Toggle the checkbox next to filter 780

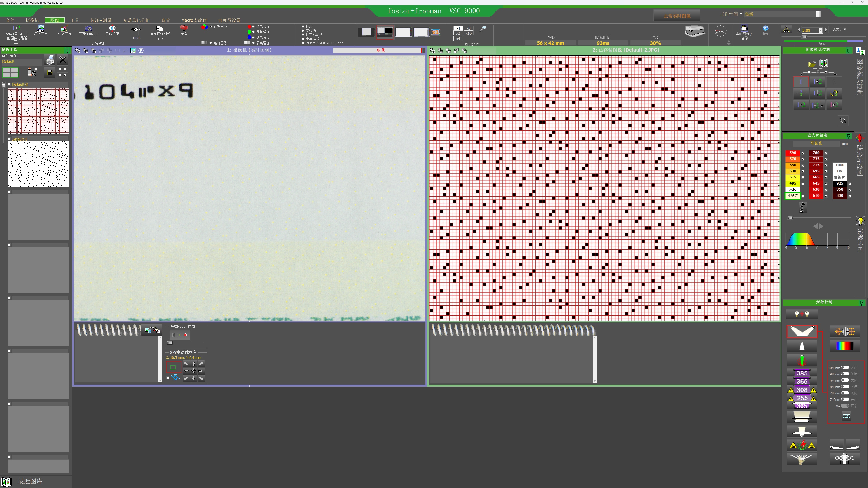(x=826, y=153)
